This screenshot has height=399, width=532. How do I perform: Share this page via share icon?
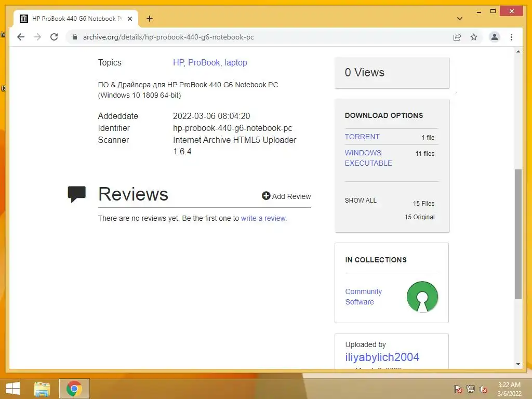pos(457,37)
